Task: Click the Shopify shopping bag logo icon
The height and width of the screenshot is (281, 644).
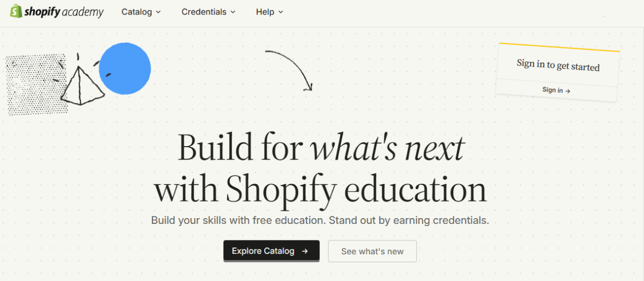Action: point(16,11)
